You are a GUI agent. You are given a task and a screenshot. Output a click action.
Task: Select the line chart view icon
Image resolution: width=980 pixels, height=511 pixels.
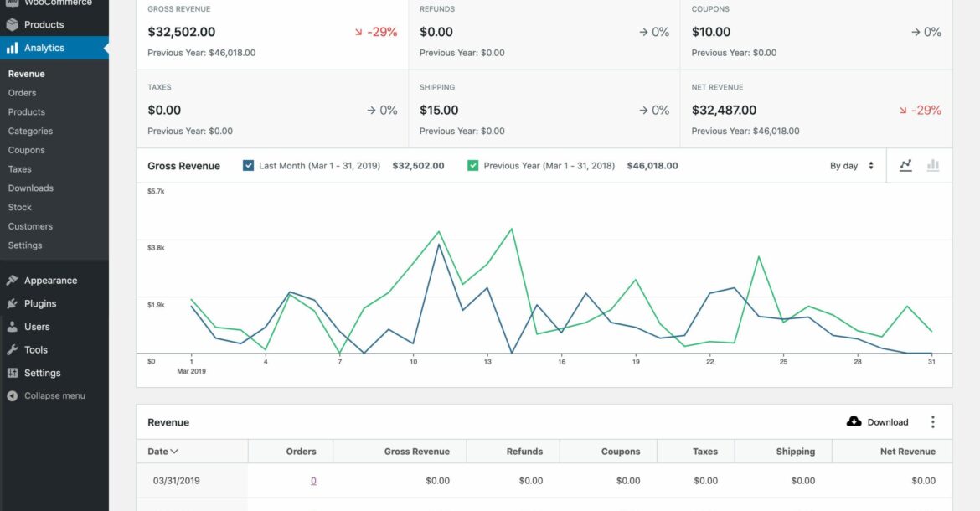905,165
